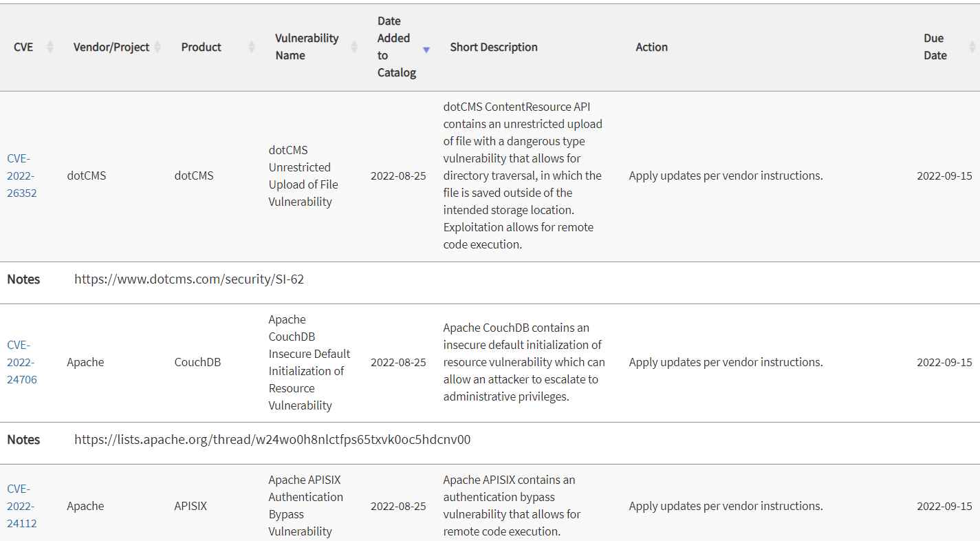Click date added 2022-08-25 in CouchDB row
The width and height of the screenshot is (980, 541).
[x=398, y=362]
